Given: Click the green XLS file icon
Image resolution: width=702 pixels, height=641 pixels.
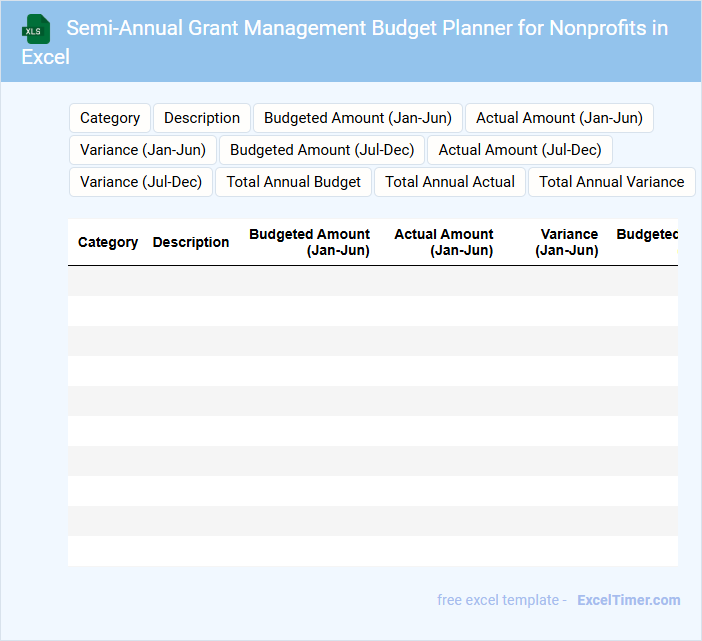Looking at the screenshot, I should tap(36, 30).
